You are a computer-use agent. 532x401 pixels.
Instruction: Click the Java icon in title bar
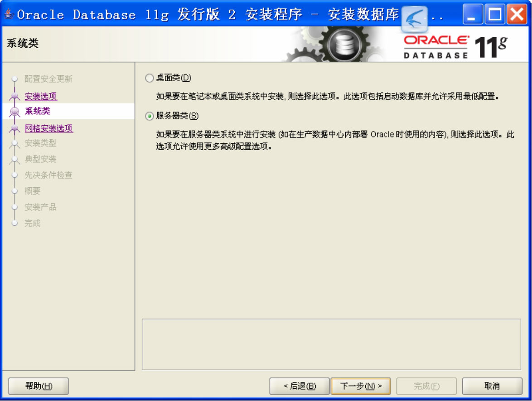pyautogui.click(x=9, y=14)
